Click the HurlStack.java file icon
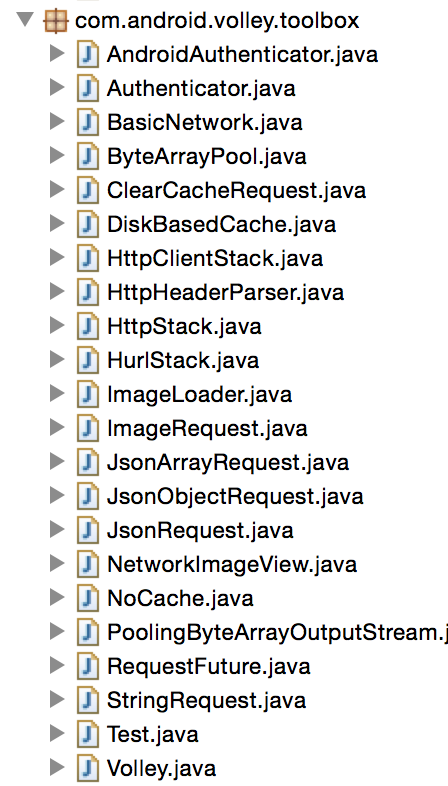448x786 pixels. pos(88,361)
